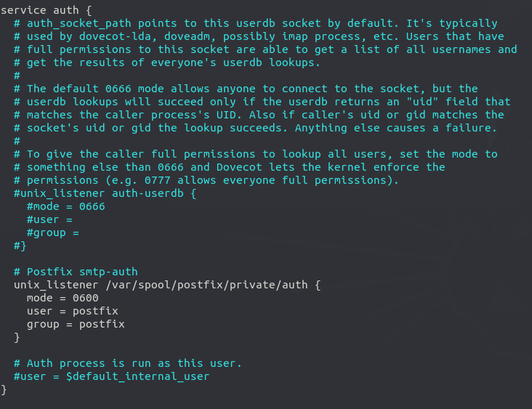Click the commented "#mode = 0666" line
This screenshot has height=409, width=532.
pos(65,207)
